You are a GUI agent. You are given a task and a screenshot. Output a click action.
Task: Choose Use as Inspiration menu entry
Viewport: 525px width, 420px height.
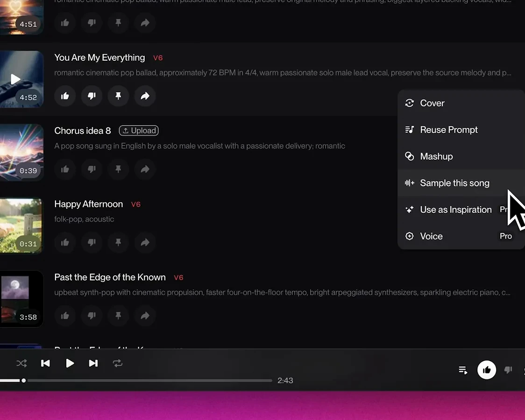tap(461, 210)
